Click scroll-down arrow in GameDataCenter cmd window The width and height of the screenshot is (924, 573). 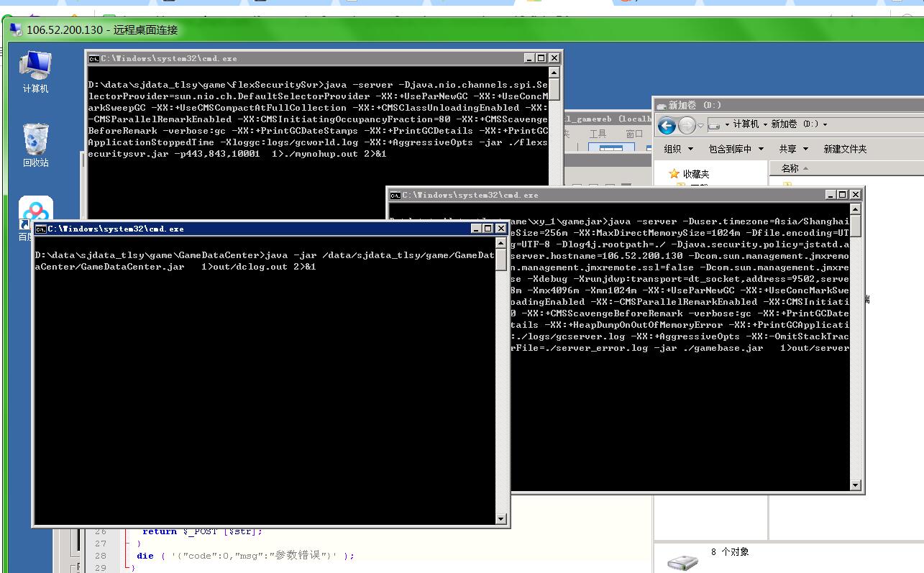(501, 518)
